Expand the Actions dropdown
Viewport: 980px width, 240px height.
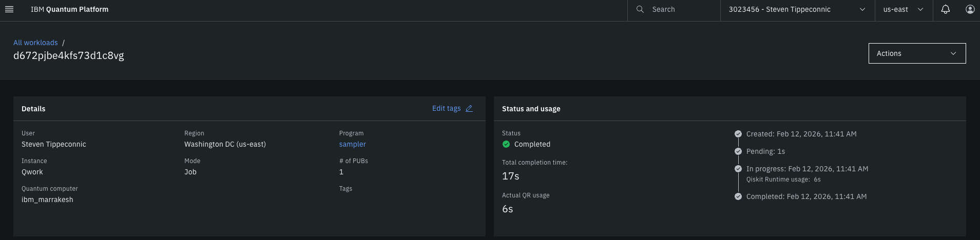click(916, 53)
